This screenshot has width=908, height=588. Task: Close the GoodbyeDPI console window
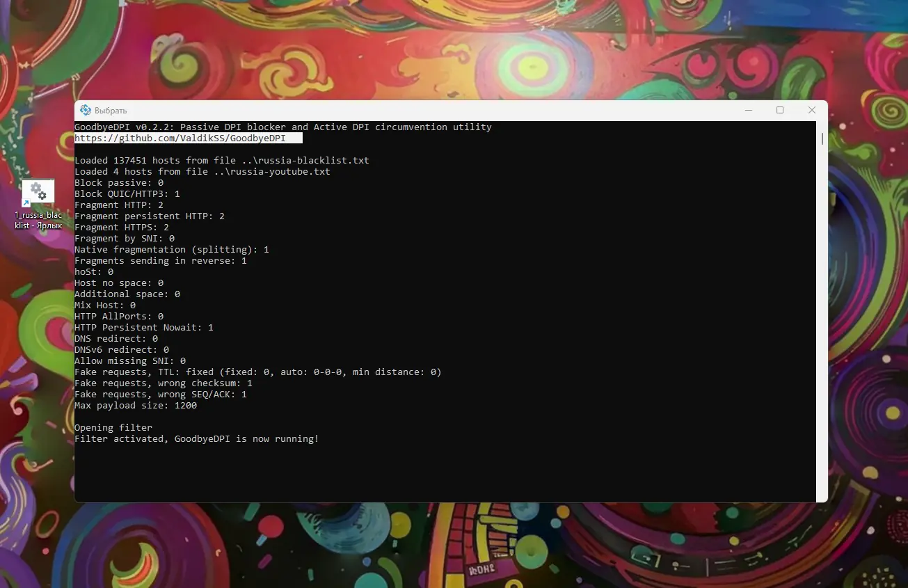pos(811,110)
